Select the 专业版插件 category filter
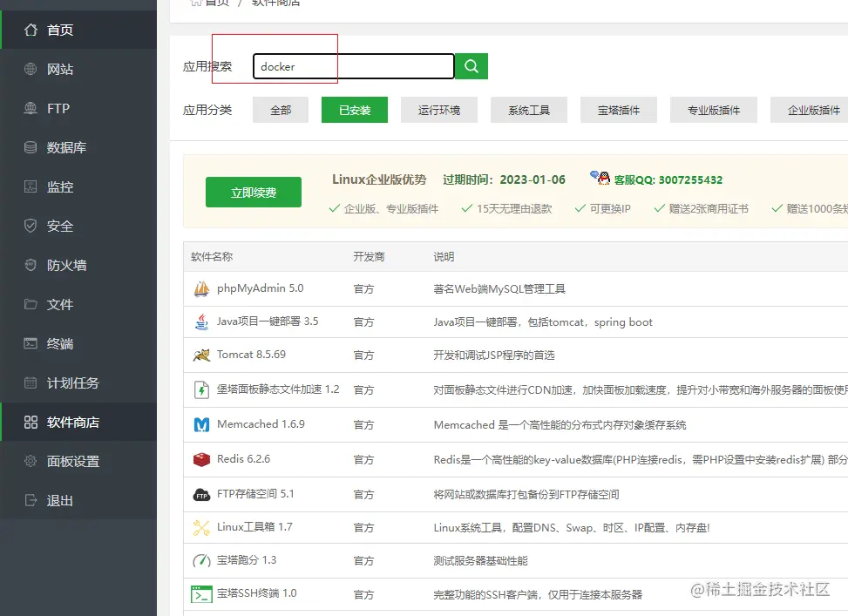The width and height of the screenshot is (848, 616). 713,110
